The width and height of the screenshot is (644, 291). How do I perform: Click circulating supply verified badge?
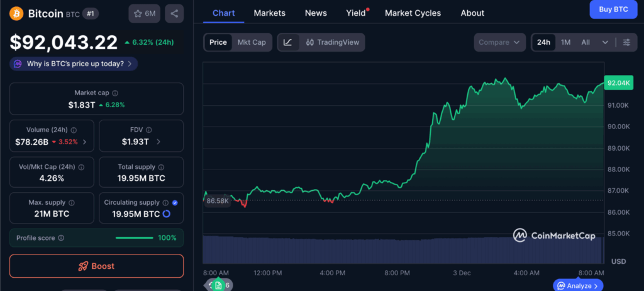point(175,203)
